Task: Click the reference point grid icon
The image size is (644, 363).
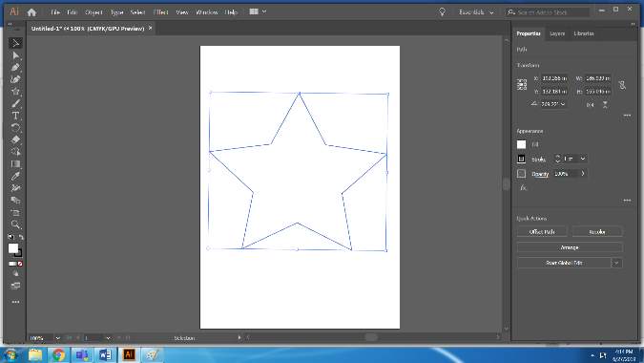Action: (522, 85)
